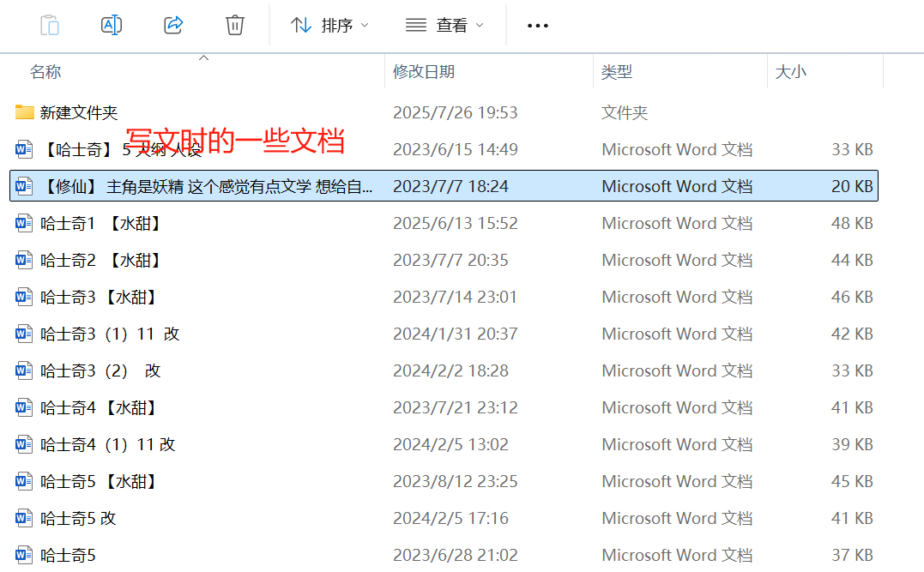Open the 查看 view dropdown
This screenshot has width=924, height=572.
pos(445,26)
